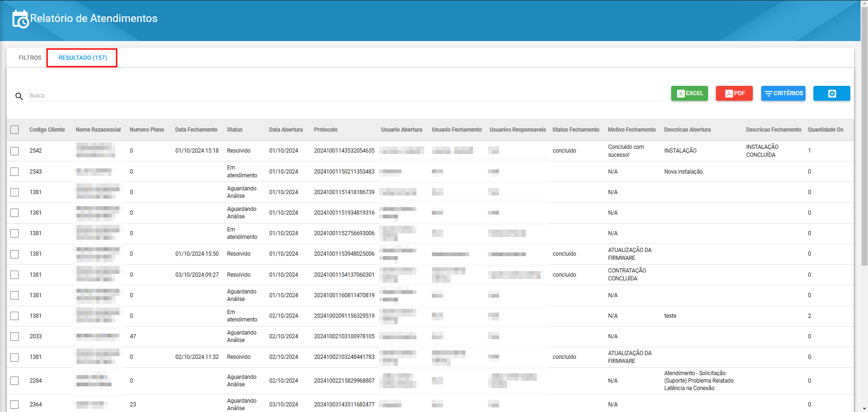Click the '01/10/2024 15:18' closing date
Screen dimensions: 868x412
[197, 151]
